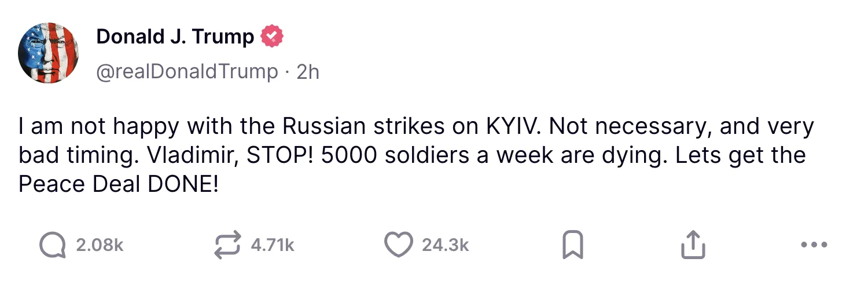Click the "Peace Deal DONE!" line
Screen dimensions: 868x284
pyautogui.click(x=118, y=184)
